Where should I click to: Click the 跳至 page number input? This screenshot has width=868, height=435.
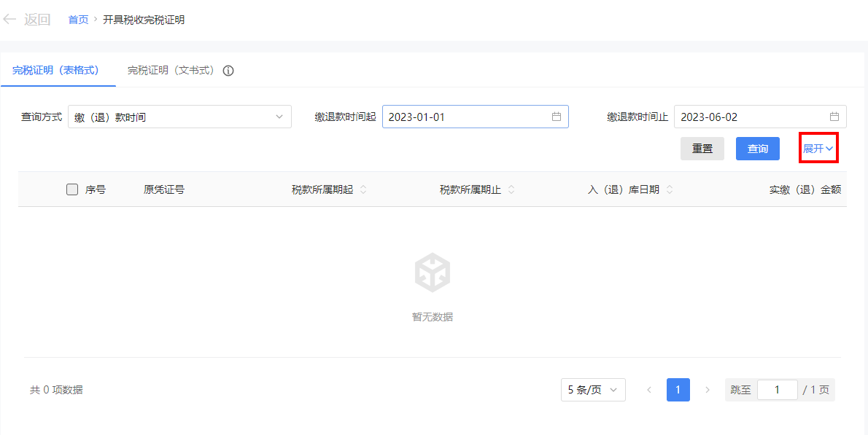[x=777, y=390]
